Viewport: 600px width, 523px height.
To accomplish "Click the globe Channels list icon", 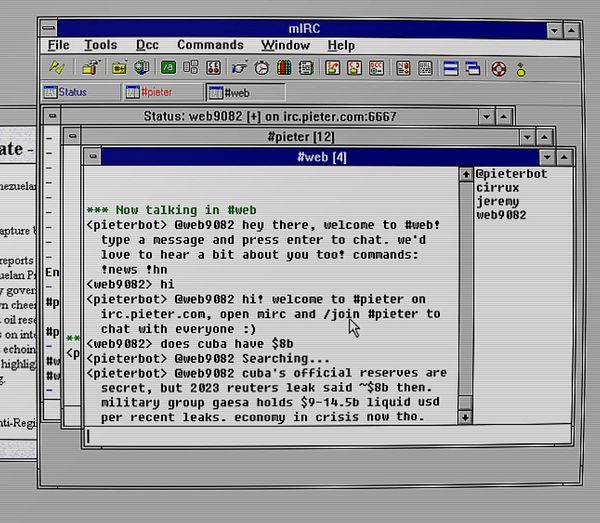I will (x=142, y=68).
